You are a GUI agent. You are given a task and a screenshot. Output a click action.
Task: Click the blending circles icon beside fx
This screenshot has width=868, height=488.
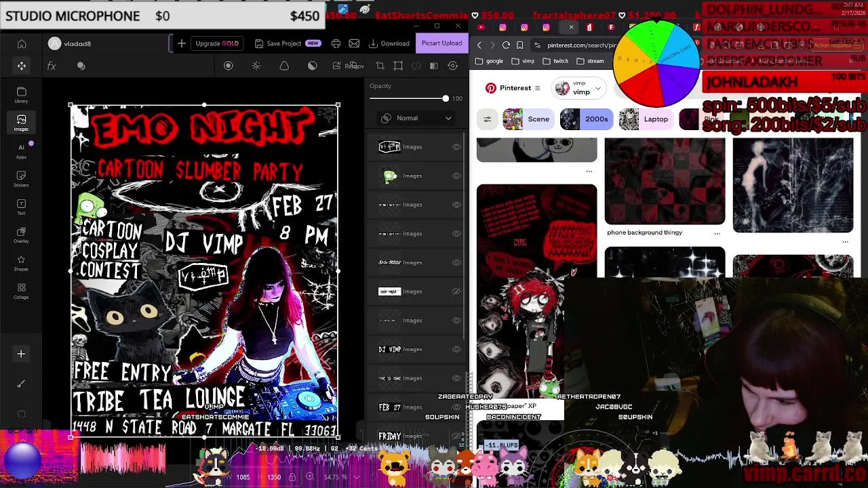click(81, 66)
